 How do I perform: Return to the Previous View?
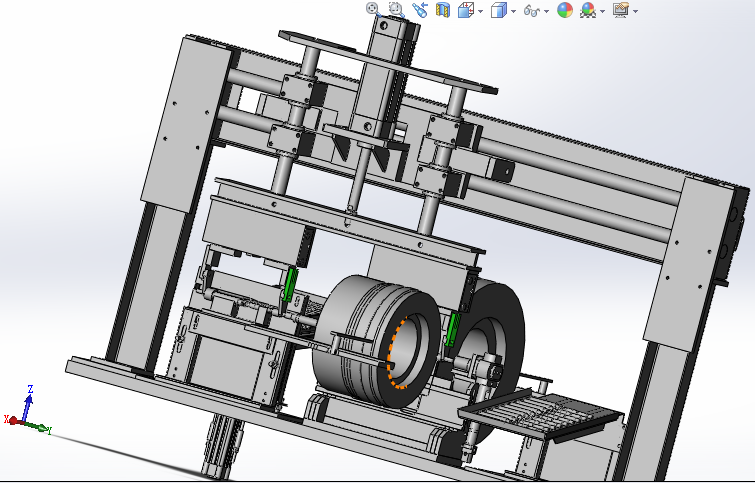coord(420,10)
